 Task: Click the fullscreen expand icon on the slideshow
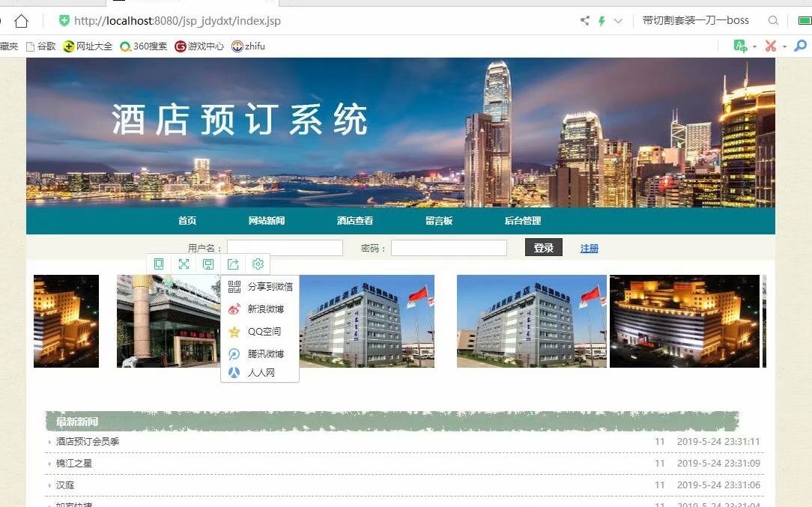[x=184, y=264]
